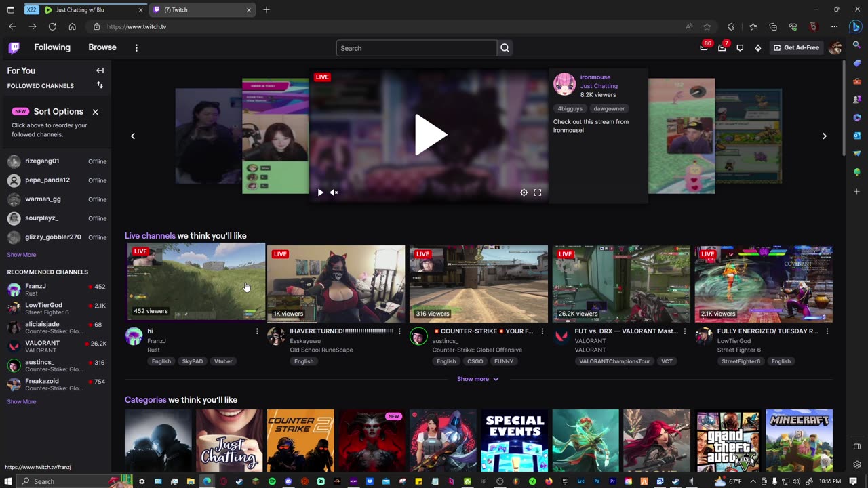Open the Minecraft category cover

click(799, 441)
